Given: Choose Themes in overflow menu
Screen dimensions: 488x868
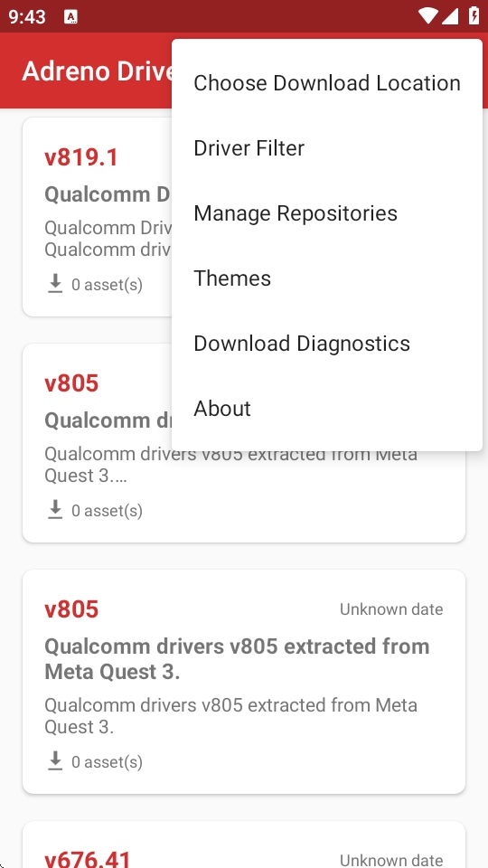Looking at the screenshot, I should [327, 278].
